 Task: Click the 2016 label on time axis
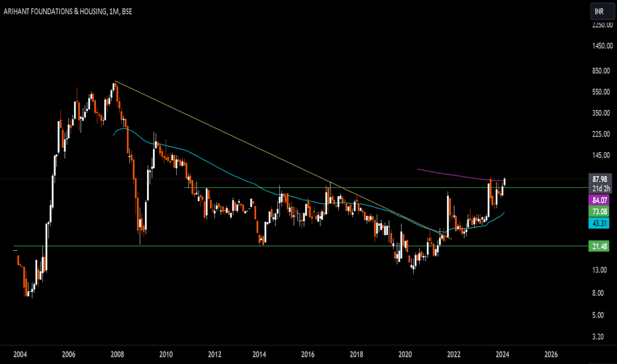308,355
